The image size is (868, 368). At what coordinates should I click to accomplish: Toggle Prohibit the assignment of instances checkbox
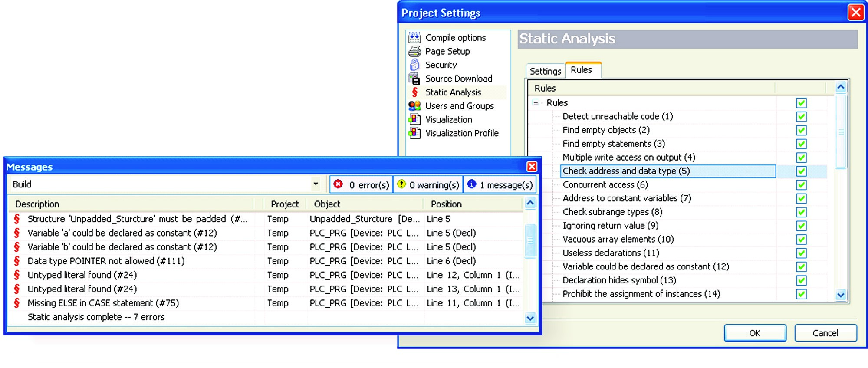(801, 294)
